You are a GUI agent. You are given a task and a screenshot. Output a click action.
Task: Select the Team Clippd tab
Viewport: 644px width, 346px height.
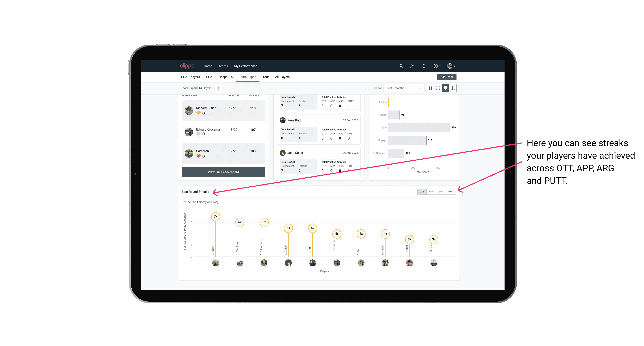point(247,77)
